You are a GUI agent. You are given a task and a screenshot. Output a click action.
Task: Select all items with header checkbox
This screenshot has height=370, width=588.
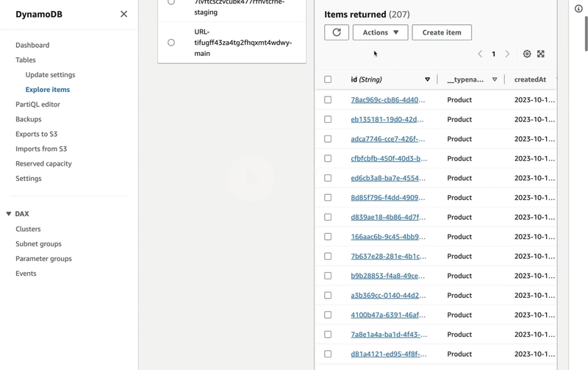pyautogui.click(x=328, y=79)
